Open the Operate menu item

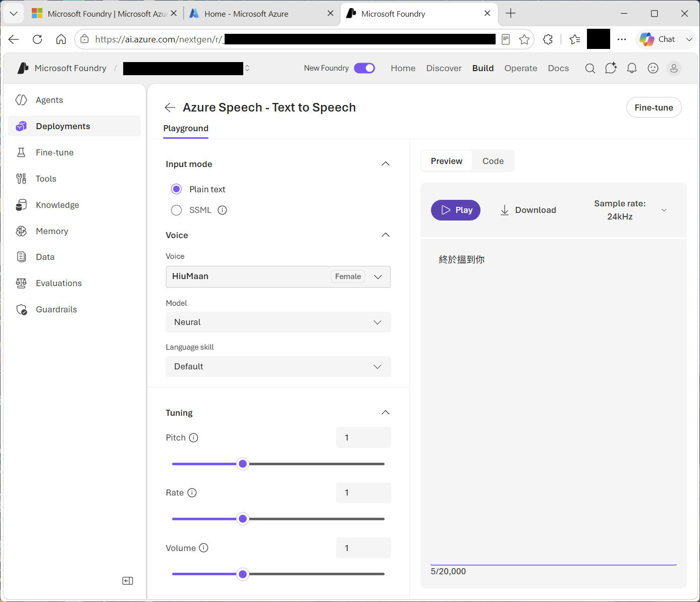click(521, 68)
